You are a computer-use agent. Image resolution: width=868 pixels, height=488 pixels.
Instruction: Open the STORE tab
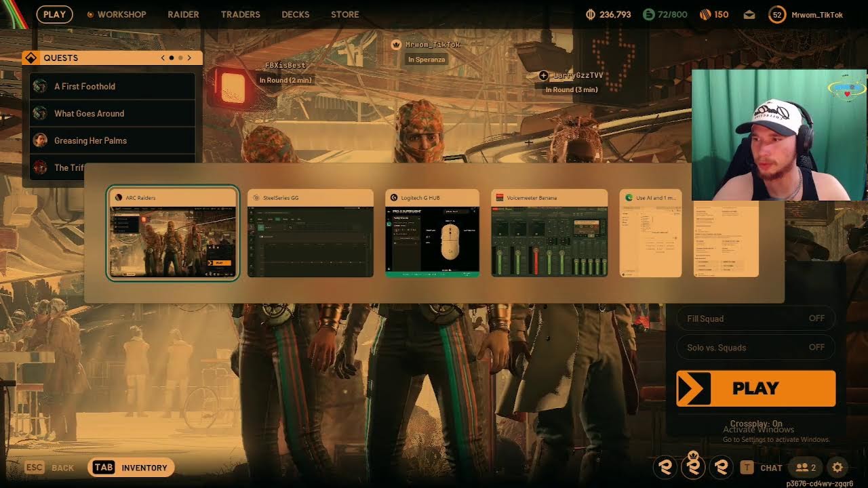coord(345,14)
